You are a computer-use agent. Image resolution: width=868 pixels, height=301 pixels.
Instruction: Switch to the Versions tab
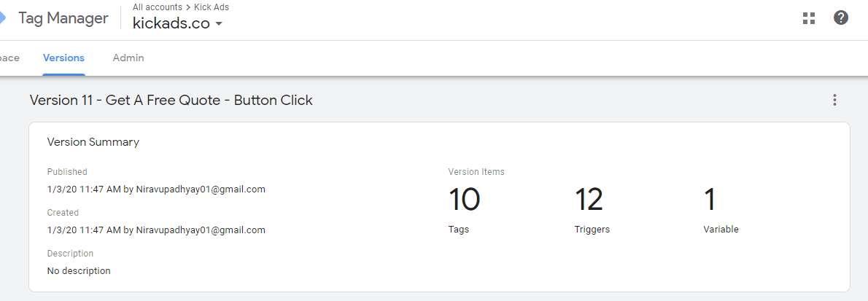(63, 58)
